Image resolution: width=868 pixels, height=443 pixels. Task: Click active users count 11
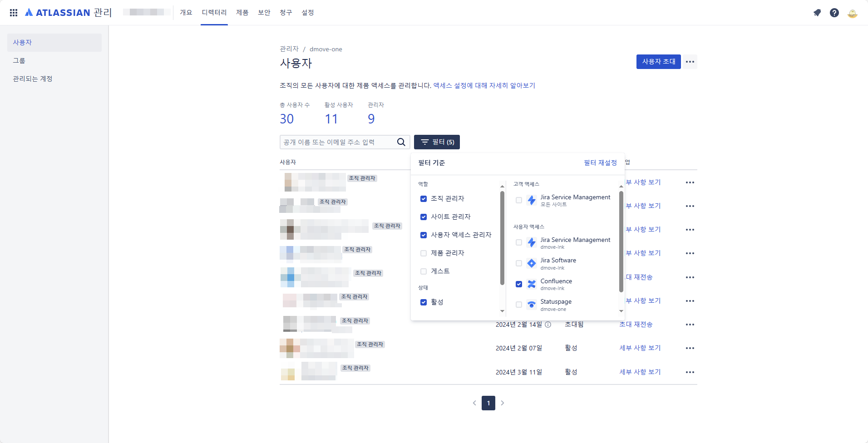tap(331, 119)
